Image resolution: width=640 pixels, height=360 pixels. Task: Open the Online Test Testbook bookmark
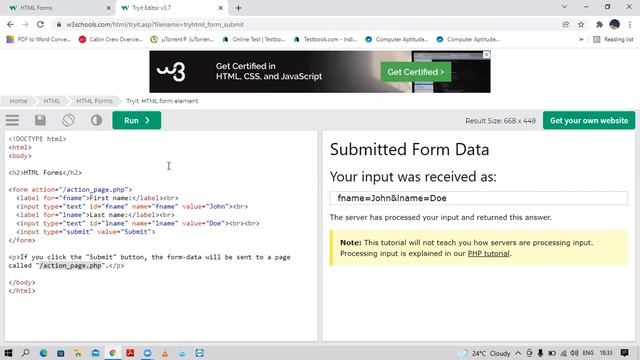click(253, 40)
